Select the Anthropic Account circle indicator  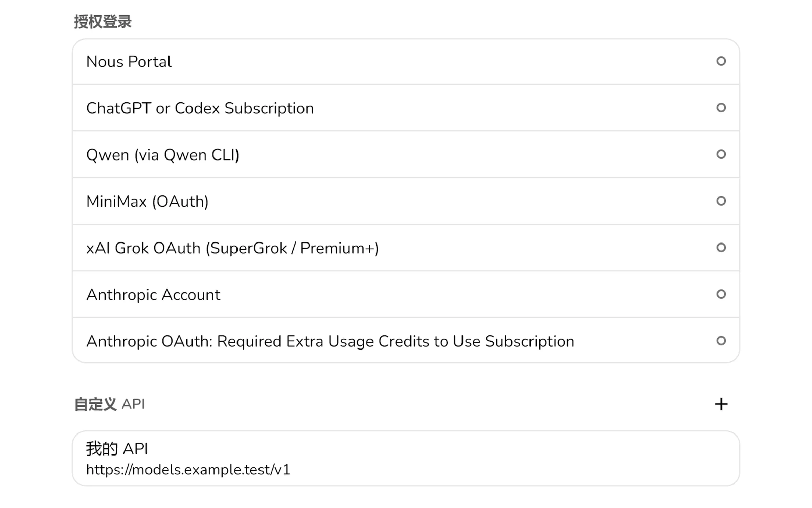(721, 294)
